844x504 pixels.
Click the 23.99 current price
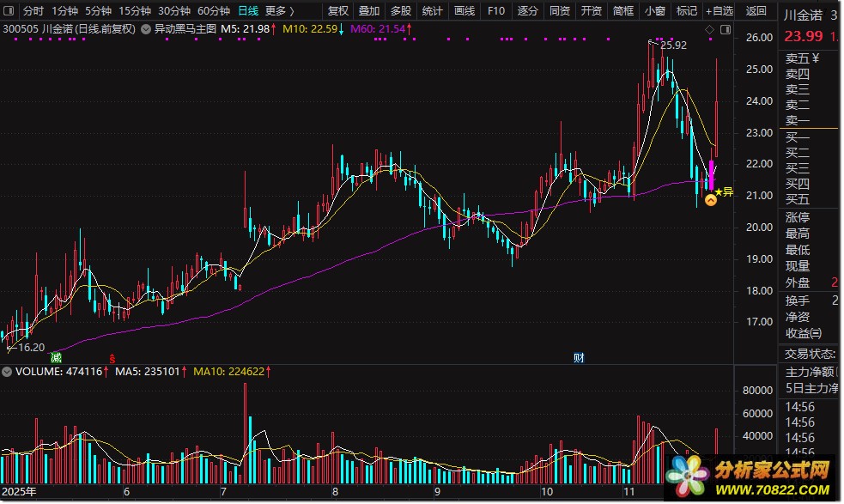804,36
